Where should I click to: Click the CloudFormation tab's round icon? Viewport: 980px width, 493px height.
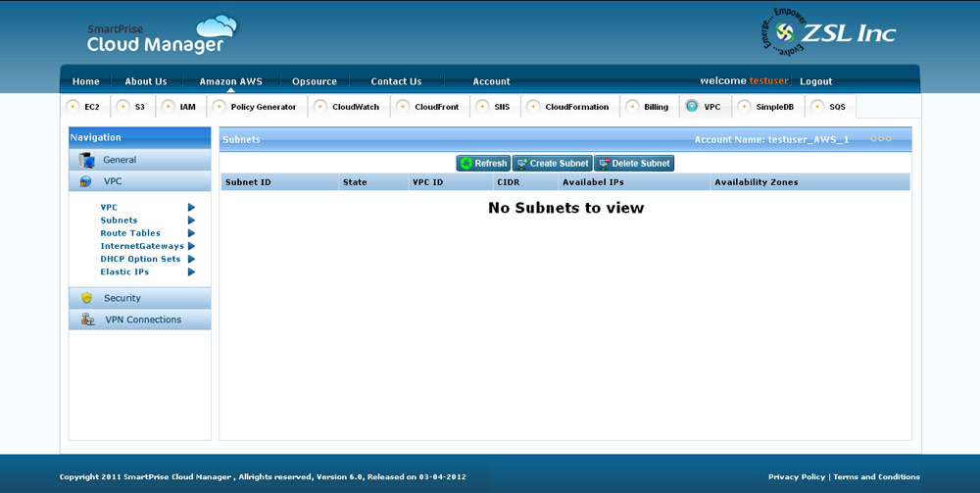click(x=532, y=107)
